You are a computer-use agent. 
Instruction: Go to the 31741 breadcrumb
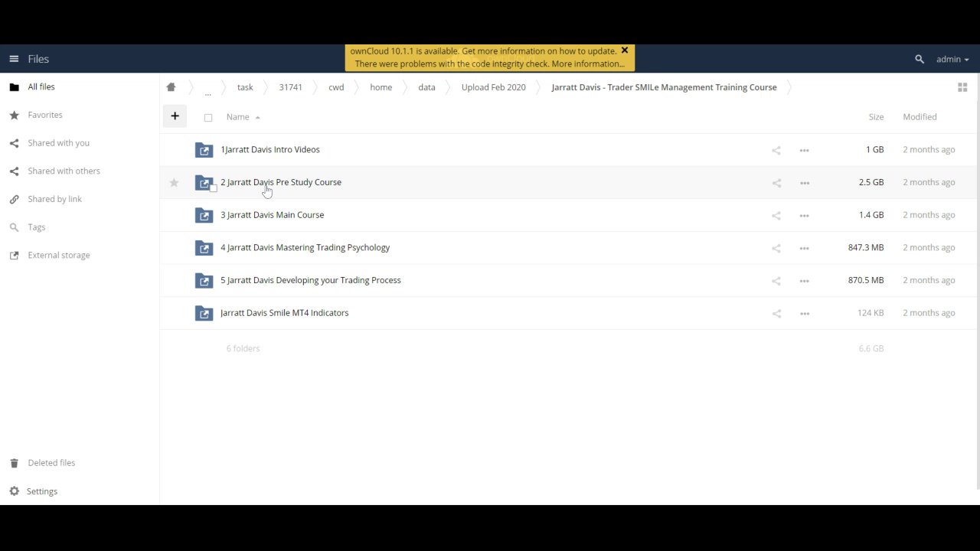click(x=290, y=87)
